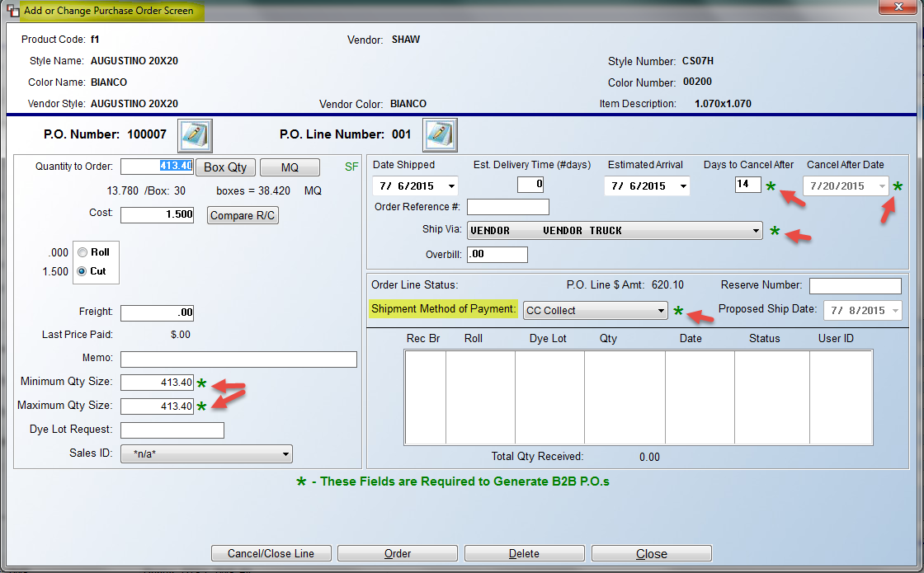Click the Reserve Number field
This screenshot has height=573, width=924.
[855, 286]
